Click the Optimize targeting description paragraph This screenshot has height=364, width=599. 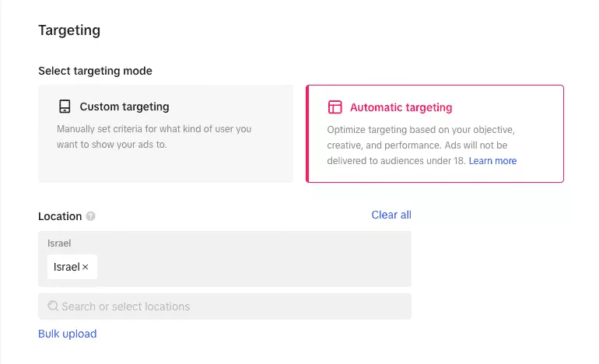tap(422, 145)
